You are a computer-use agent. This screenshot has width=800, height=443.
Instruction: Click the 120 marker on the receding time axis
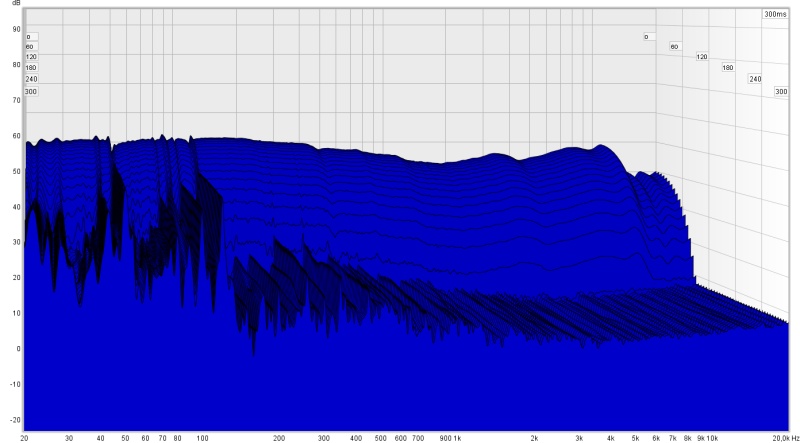tap(701, 57)
